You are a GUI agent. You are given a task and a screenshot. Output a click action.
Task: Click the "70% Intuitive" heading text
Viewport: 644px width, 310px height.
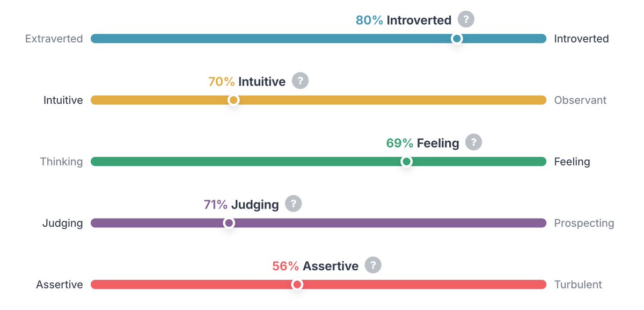[247, 82]
